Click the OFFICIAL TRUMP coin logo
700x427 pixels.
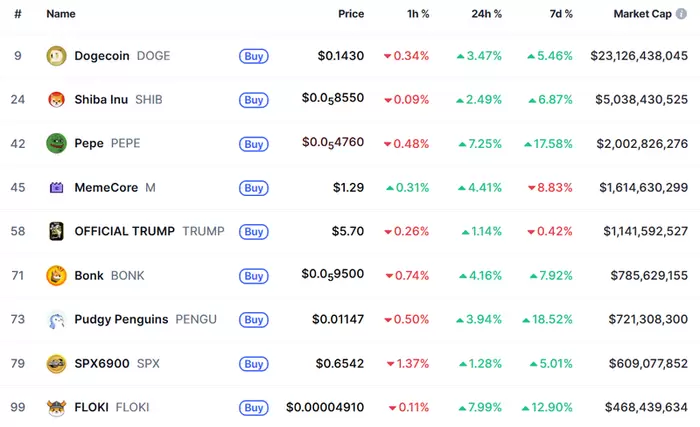click(x=56, y=231)
